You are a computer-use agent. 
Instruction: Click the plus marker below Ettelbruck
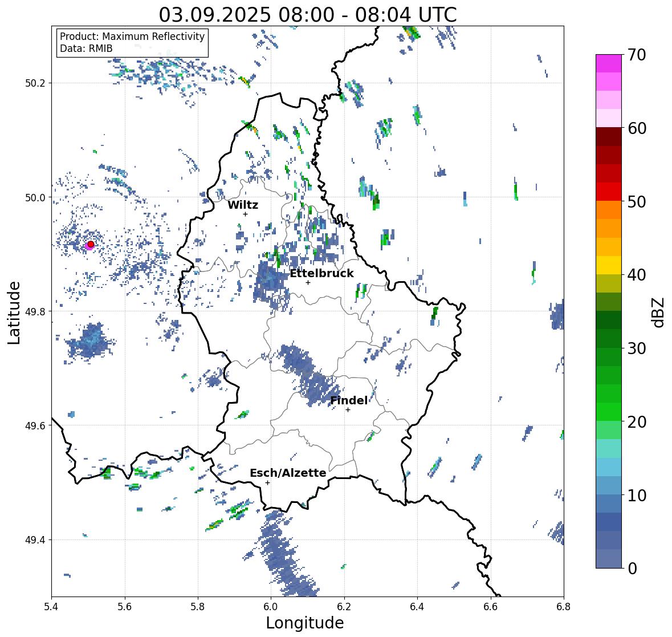(308, 282)
